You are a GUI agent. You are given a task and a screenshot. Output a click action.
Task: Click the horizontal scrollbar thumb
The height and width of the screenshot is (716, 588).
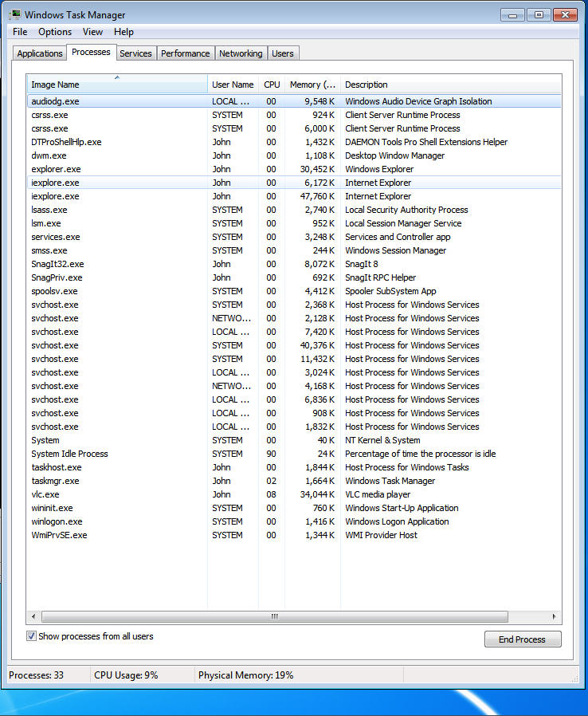274,617
